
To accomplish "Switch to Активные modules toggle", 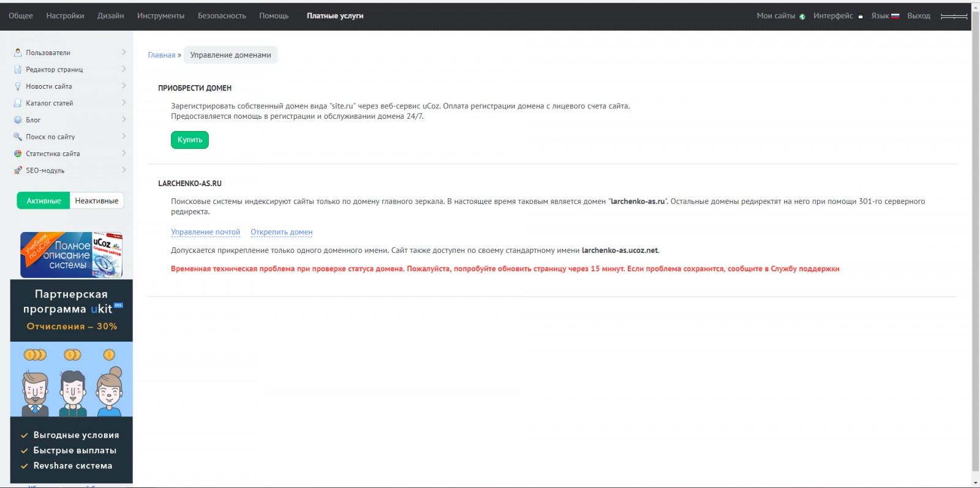I will point(43,201).
